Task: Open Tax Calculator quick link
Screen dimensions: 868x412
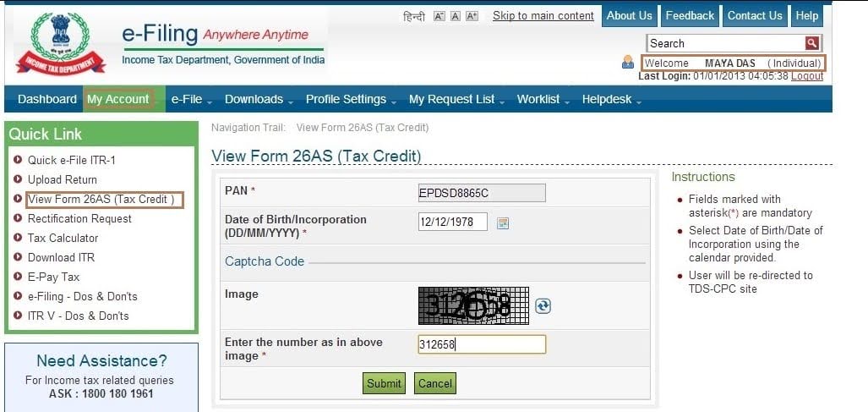Action: pos(63,238)
